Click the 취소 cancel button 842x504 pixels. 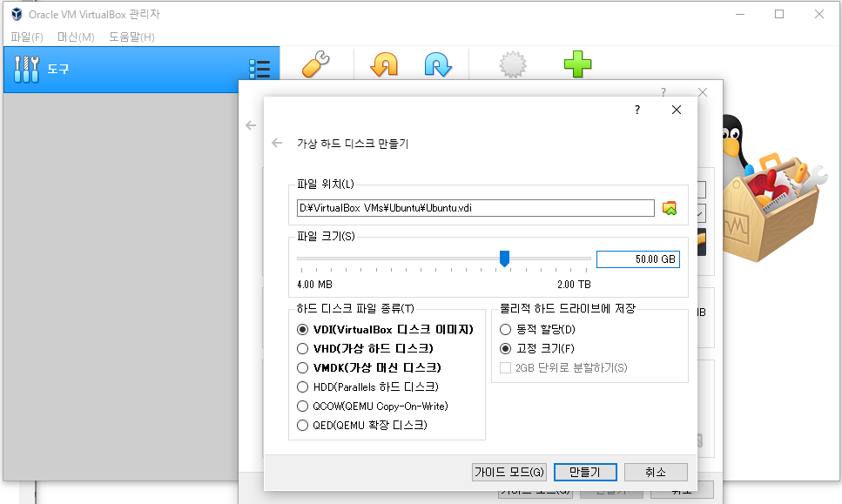[656, 472]
